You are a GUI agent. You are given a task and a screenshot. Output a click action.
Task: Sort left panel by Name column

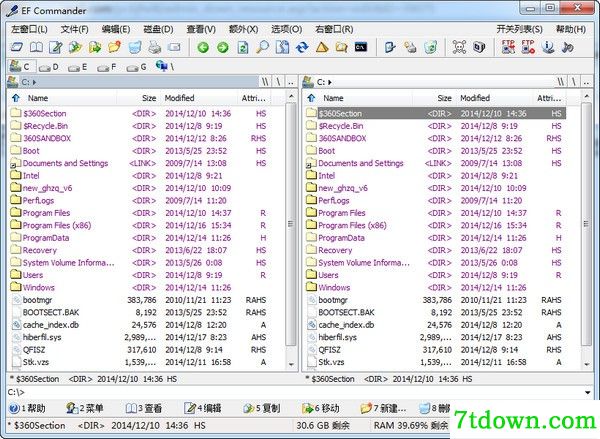tap(69, 98)
